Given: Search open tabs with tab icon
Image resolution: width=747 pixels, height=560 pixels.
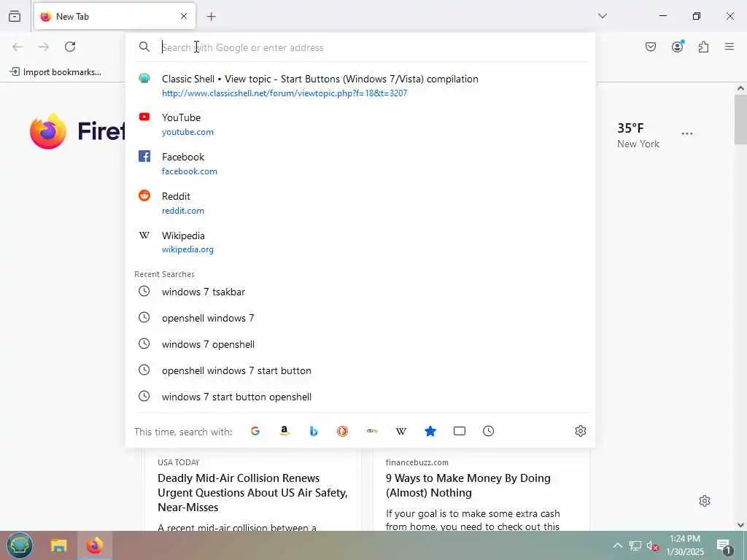Looking at the screenshot, I should point(460,431).
